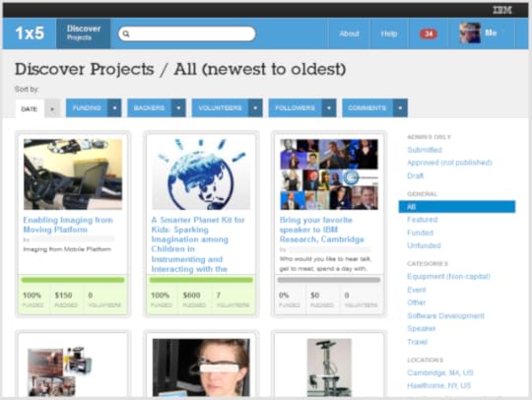This screenshot has width=532, height=400.
Task: Sort projects by Comments
Action: coord(367,108)
